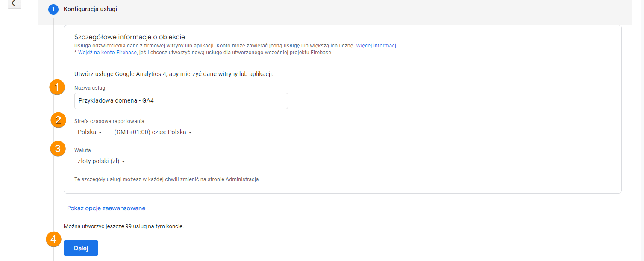
Task: Click the Nazwa usługi field label
Action: pyautogui.click(x=90, y=88)
